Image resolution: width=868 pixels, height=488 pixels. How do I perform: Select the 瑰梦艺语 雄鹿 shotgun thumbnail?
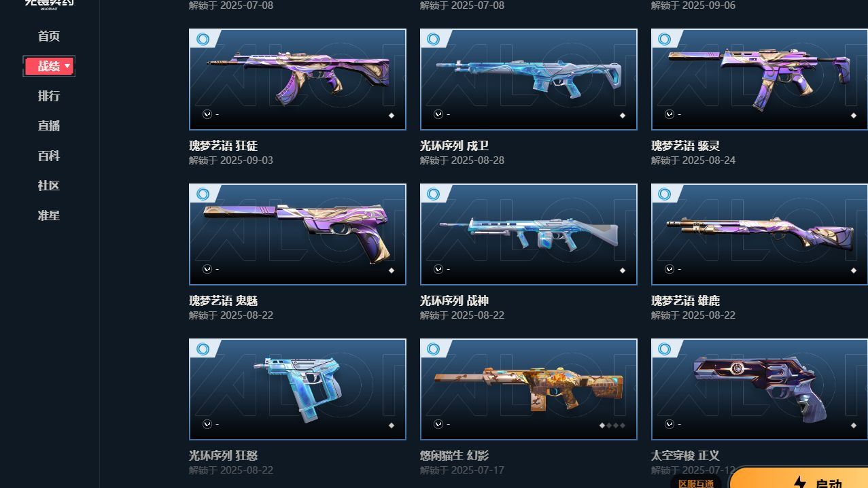759,234
